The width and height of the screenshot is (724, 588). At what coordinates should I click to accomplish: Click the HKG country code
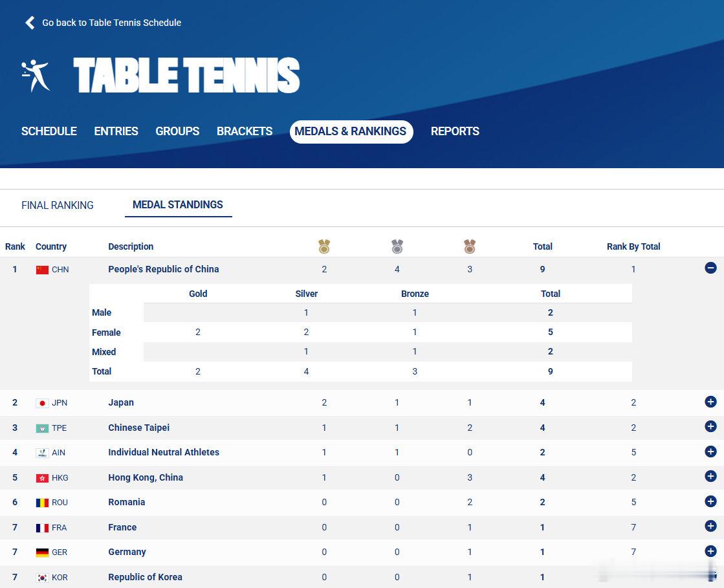[60, 477]
